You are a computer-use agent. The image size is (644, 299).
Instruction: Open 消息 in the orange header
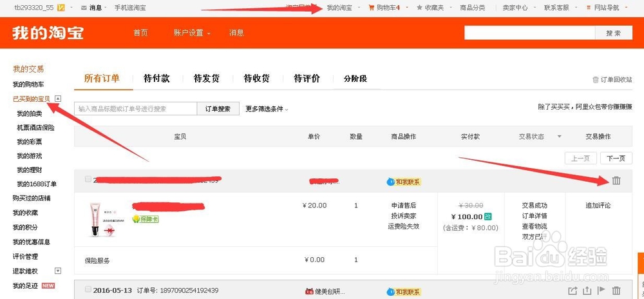[x=236, y=33]
